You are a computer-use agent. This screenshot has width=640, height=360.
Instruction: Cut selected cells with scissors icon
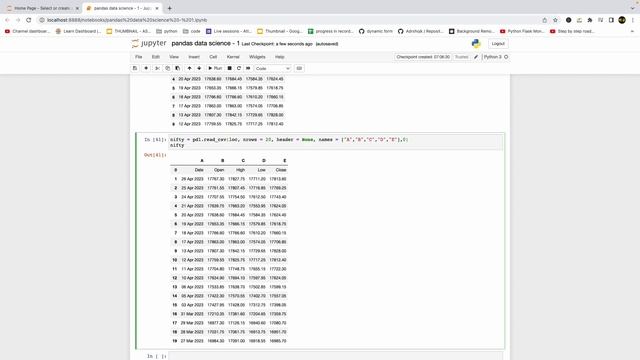pyautogui.click(x=157, y=68)
